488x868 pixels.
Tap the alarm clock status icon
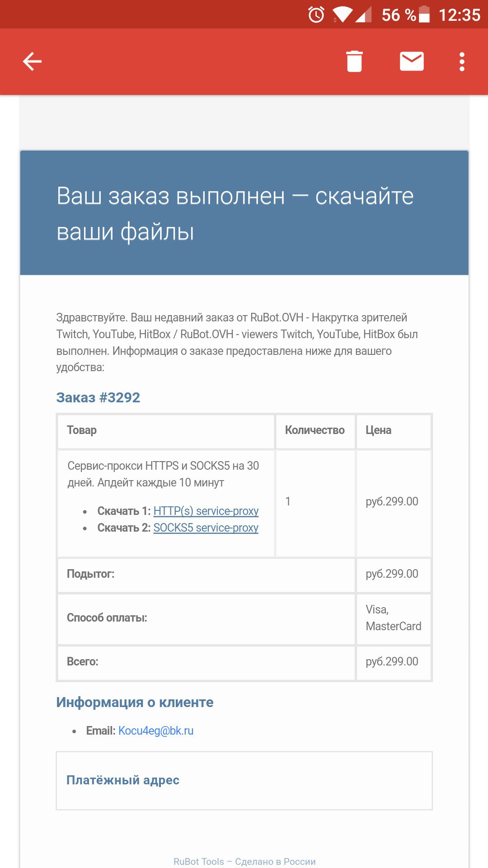[316, 15]
